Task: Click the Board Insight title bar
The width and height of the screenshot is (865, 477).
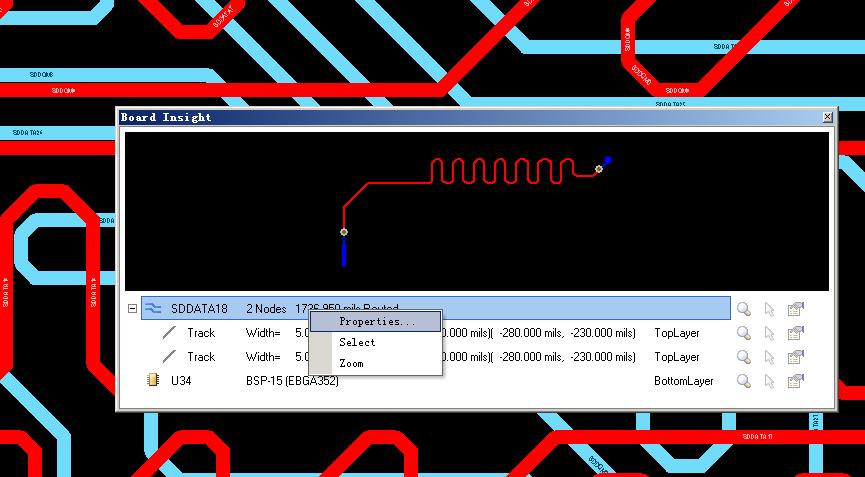Action: [477, 117]
